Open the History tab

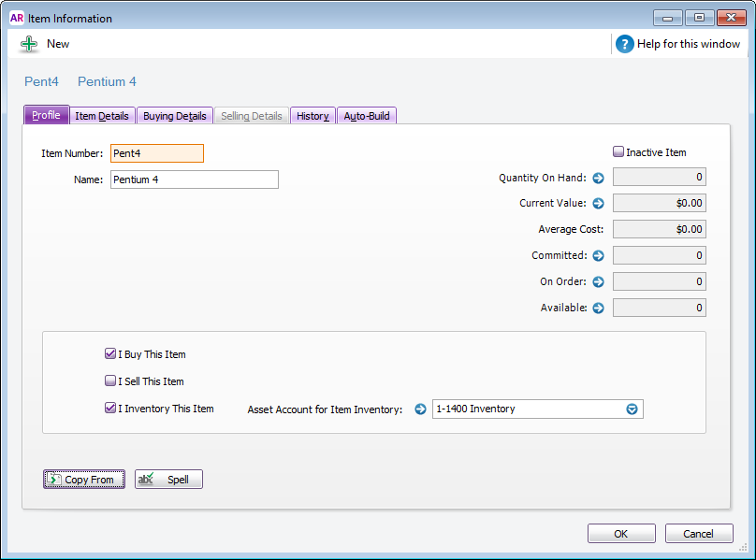pos(313,115)
